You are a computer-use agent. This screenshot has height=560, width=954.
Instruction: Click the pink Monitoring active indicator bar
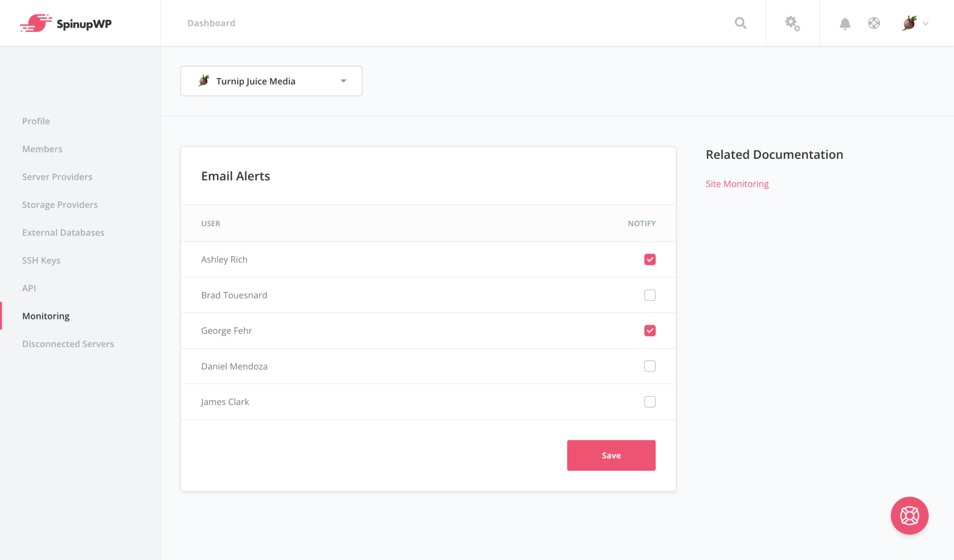pos(1,316)
